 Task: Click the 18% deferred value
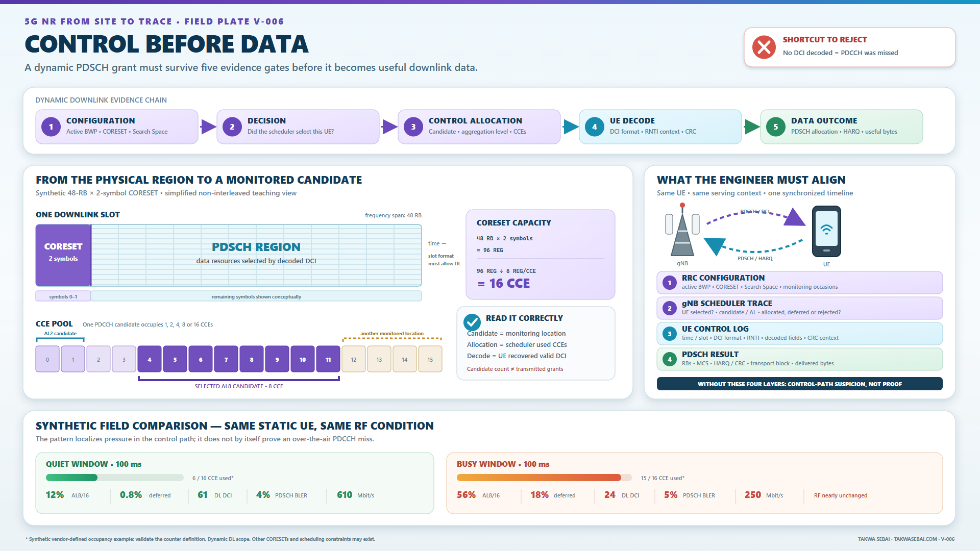(553, 495)
